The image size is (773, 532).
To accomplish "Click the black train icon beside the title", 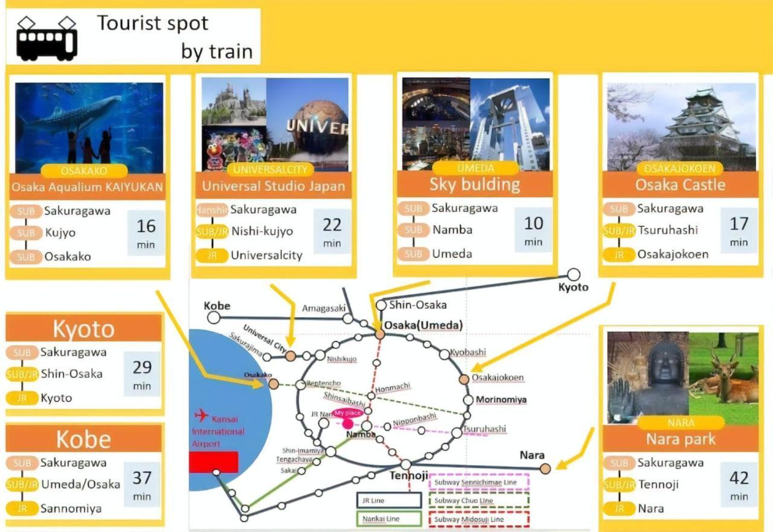I will 47,38.
